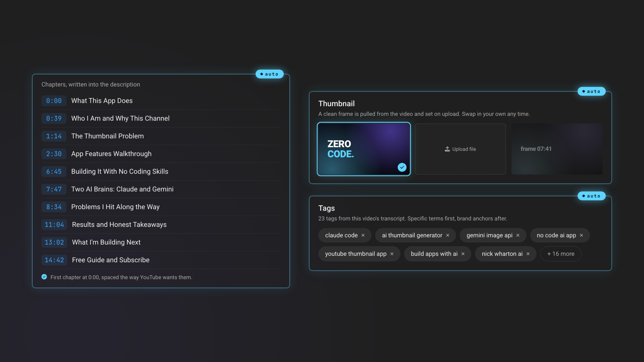The width and height of the screenshot is (644, 362).
Task: Select chapter 'Who I Am and Why This Channel'
Action: (x=120, y=118)
